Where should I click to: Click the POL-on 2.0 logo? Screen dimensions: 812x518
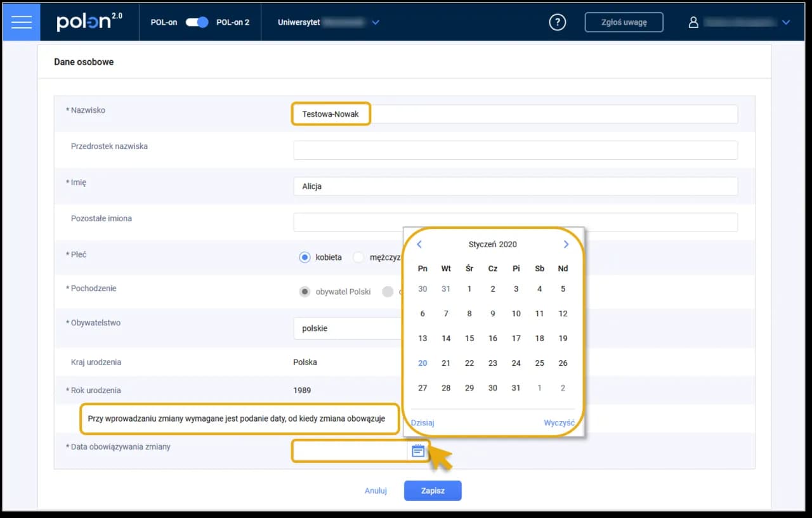click(x=89, y=22)
